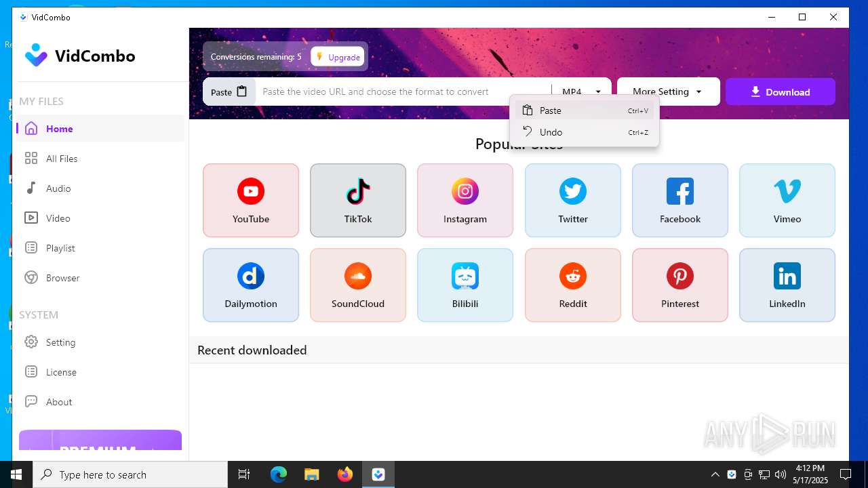The width and height of the screenshot is (868, 488).
Task: Open File Explorer from taskbar
Action: pyautogui.click(x=311, y=474)
